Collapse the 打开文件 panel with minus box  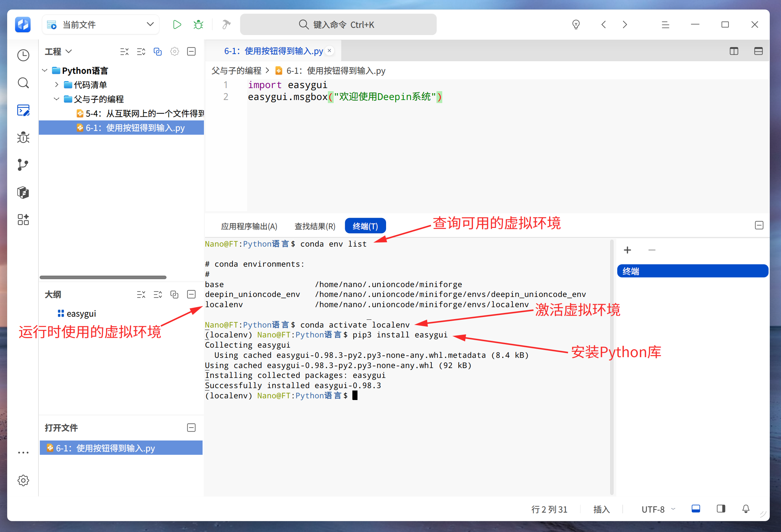tap(191, 428)
